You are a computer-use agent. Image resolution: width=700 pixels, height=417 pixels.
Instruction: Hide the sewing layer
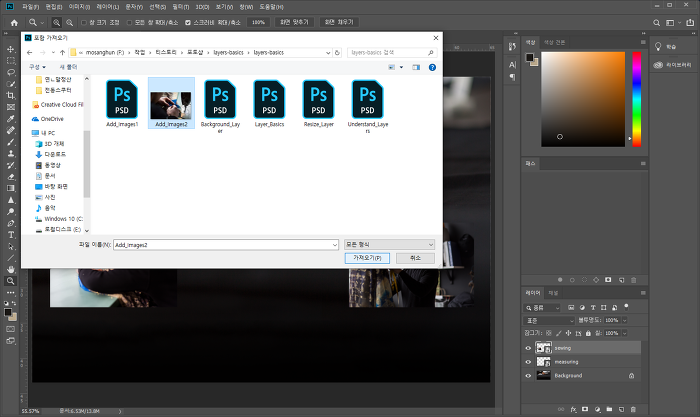[528, 348]
